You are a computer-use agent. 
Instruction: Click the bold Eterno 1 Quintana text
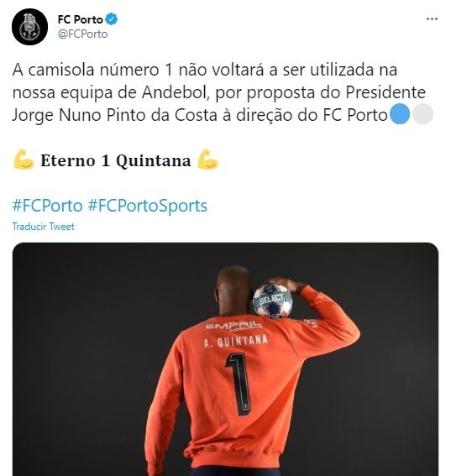click(x=116, y=160)
